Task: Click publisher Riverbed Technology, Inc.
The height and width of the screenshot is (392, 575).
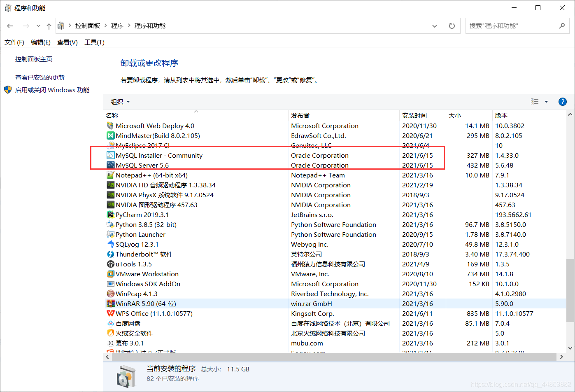Action: click(330, 294)
